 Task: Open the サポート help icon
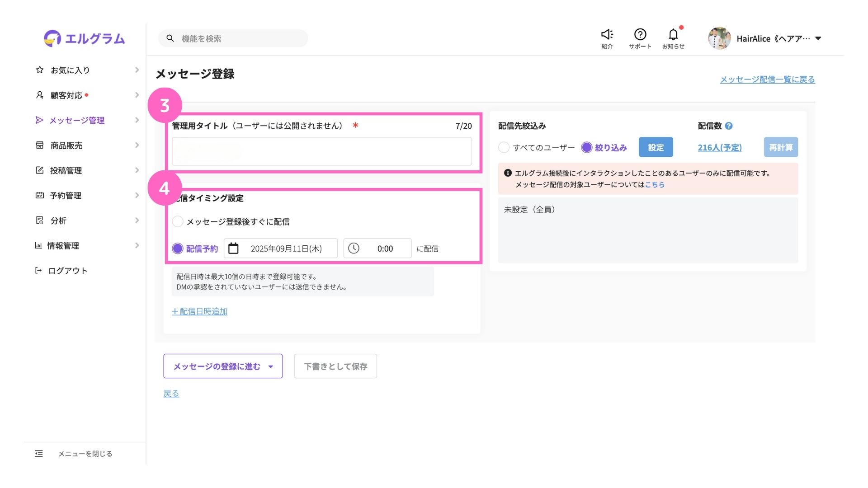pos(640,34)
